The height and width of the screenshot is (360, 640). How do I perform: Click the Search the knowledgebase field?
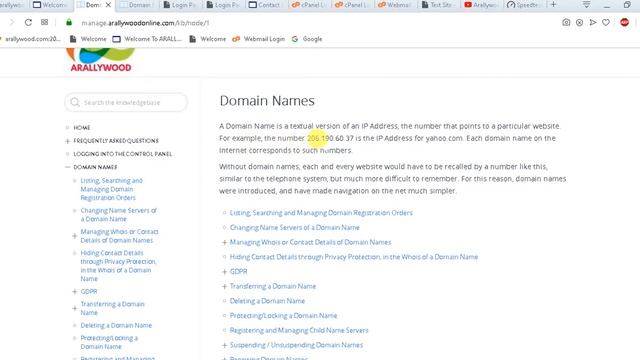(x=126, y=102)
